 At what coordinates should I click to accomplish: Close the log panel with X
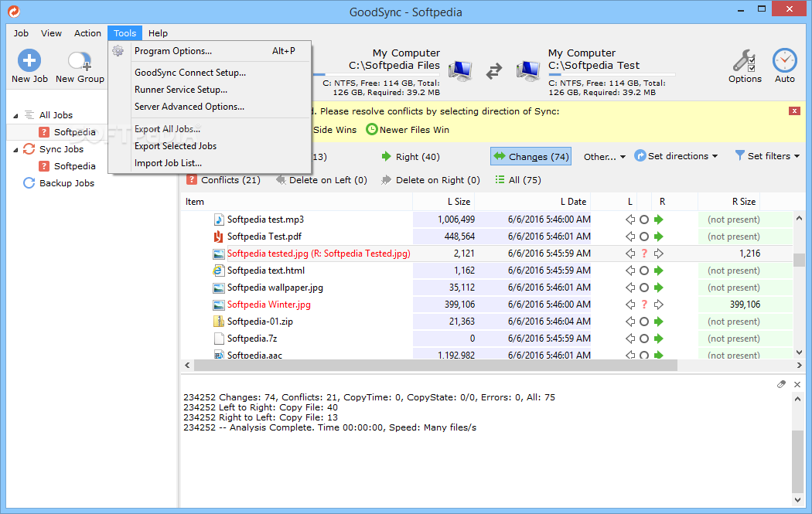(x=797, y=384)
